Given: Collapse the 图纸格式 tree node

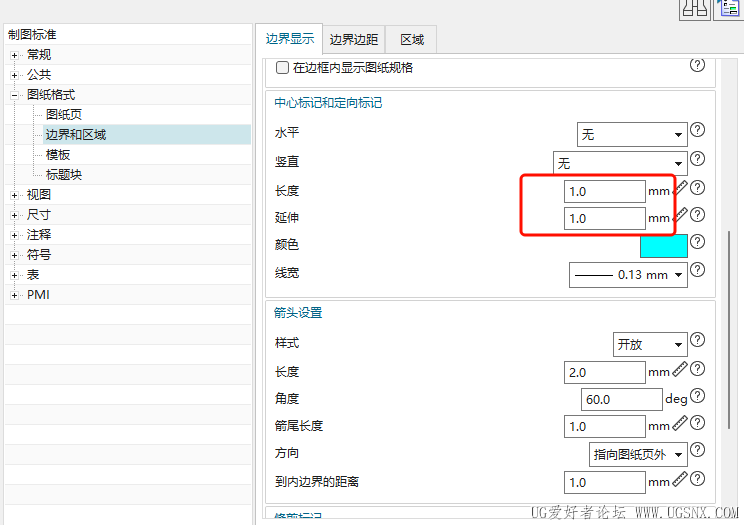Looking at the screenshot, I should pyautogui.click(x=14, y=95).
